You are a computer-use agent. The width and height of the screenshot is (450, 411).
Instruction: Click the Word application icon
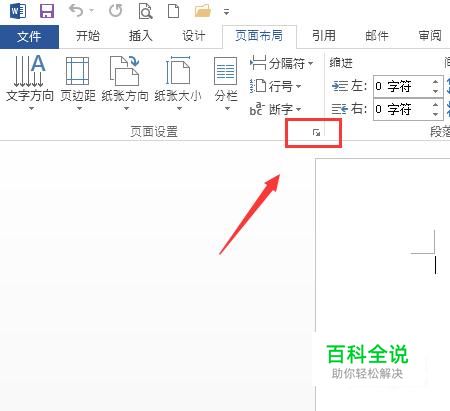pyautogui.click(x=18, y=11)
